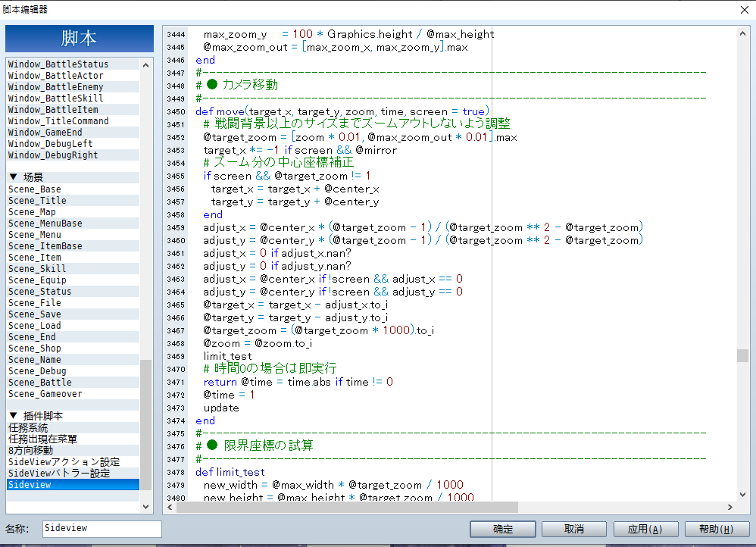756x547 pixels.
Task: Select the Scene_Battle script
Action: click(73, 383)
